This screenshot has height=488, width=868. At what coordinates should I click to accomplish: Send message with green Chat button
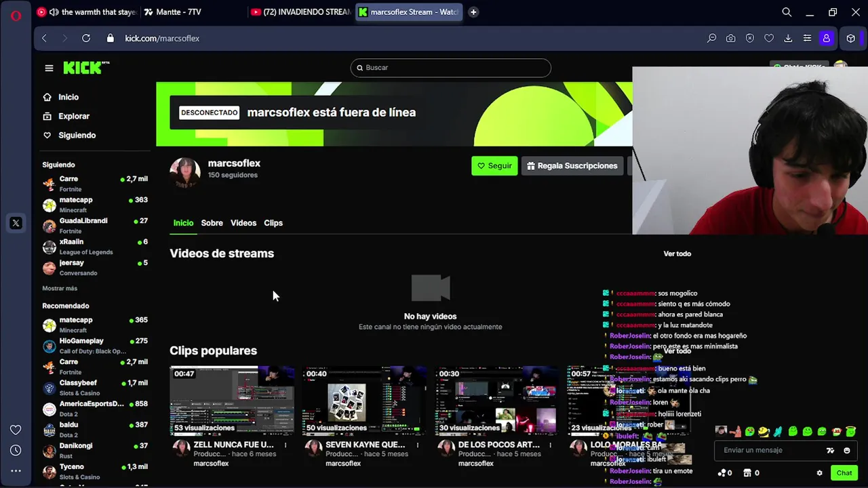pyautogui.click(x=844, y=473)
